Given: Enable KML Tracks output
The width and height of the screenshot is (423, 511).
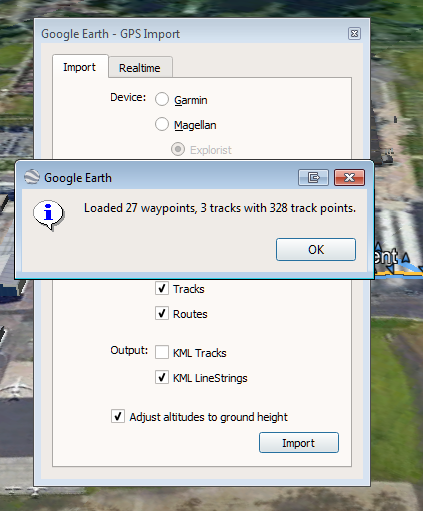Looking at the screenshot, I should point(162,352).
